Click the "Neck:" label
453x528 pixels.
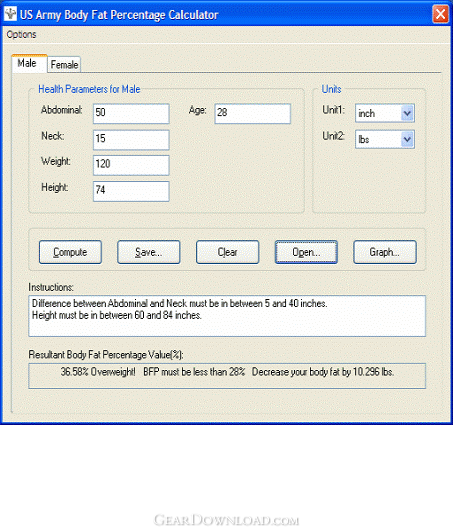tap(53, 136)
